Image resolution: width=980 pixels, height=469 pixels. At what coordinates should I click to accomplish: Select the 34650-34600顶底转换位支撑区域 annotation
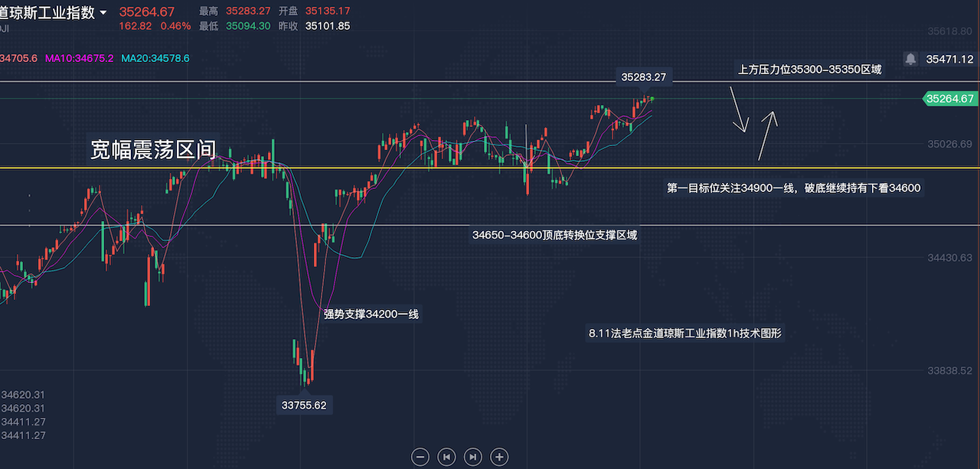click(554, 235)
